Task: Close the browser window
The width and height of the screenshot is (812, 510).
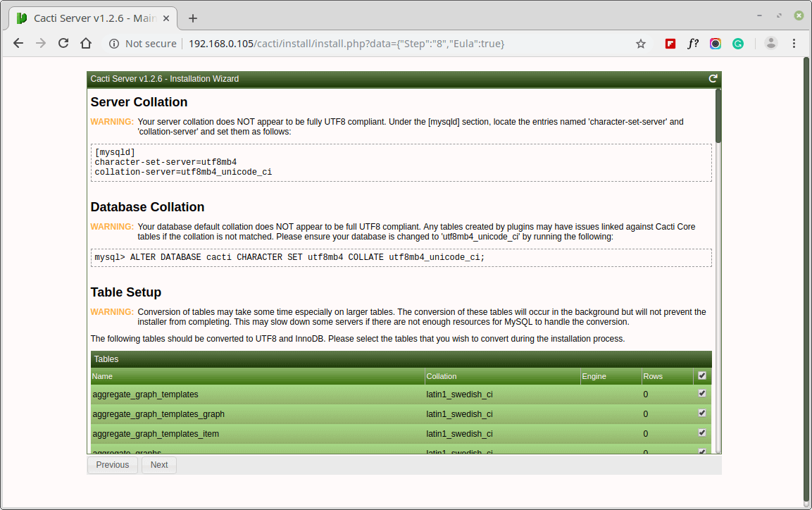Action: (799, 15)
